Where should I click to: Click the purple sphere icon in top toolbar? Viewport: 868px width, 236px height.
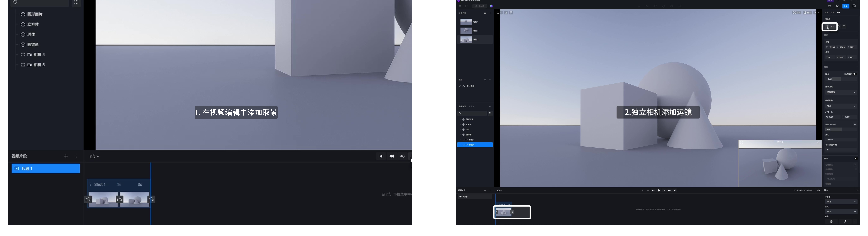coord(491,6)
